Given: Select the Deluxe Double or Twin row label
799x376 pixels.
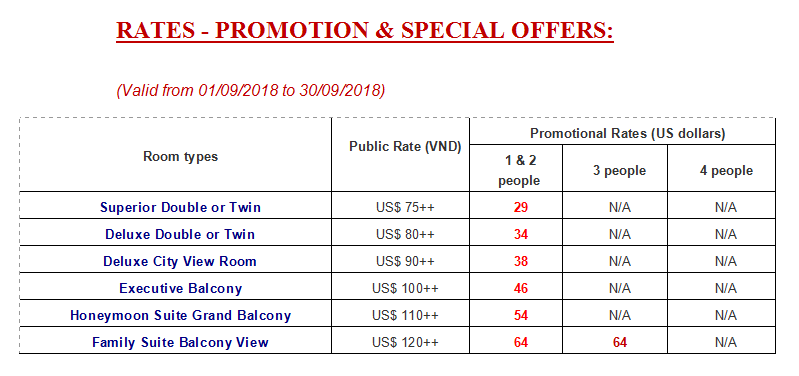Looking at the screenshot, I should [x=180, y=234].
